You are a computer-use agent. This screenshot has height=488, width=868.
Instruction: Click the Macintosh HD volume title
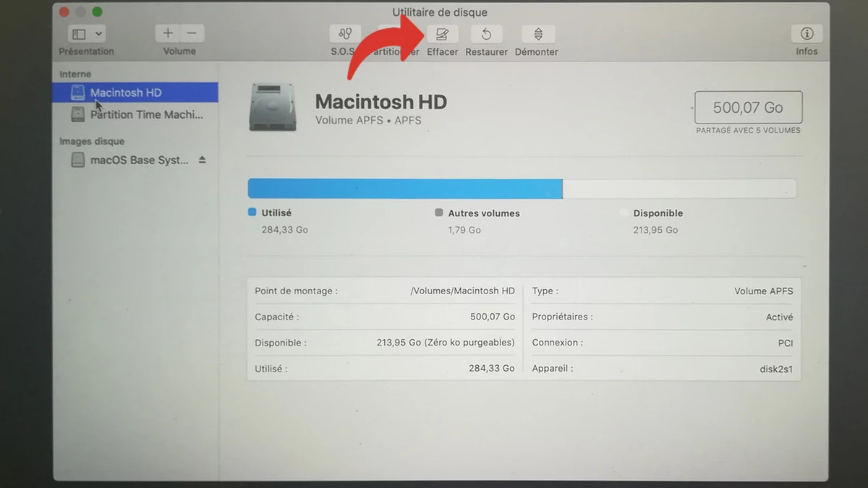click(381, 102)
